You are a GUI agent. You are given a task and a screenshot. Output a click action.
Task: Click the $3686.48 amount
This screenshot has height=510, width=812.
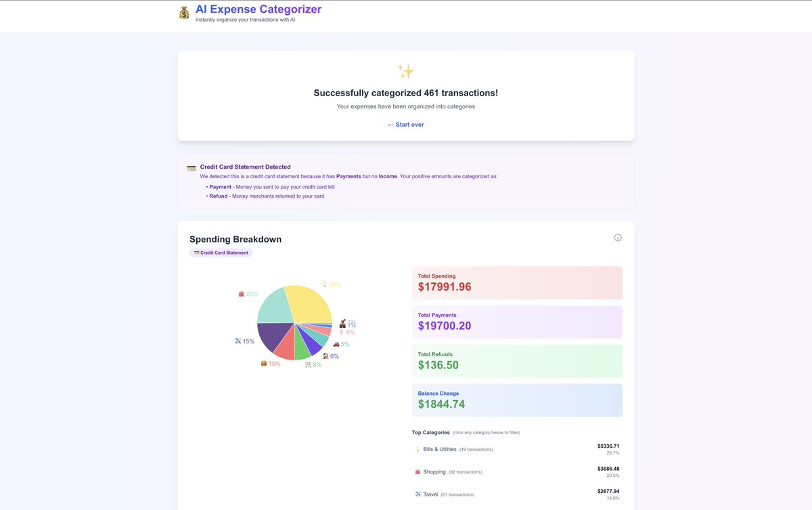coord(608,469)
